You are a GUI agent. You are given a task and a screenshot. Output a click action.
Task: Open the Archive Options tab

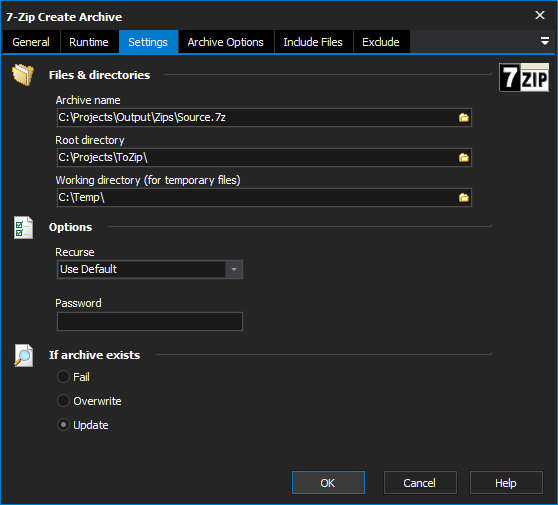click(226, 42)
